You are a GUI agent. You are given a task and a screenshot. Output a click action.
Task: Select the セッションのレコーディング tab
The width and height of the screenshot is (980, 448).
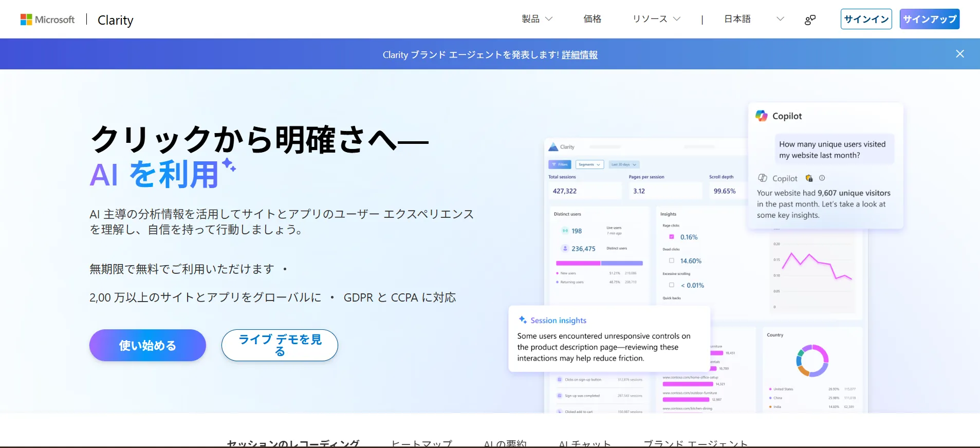[293, 443]
